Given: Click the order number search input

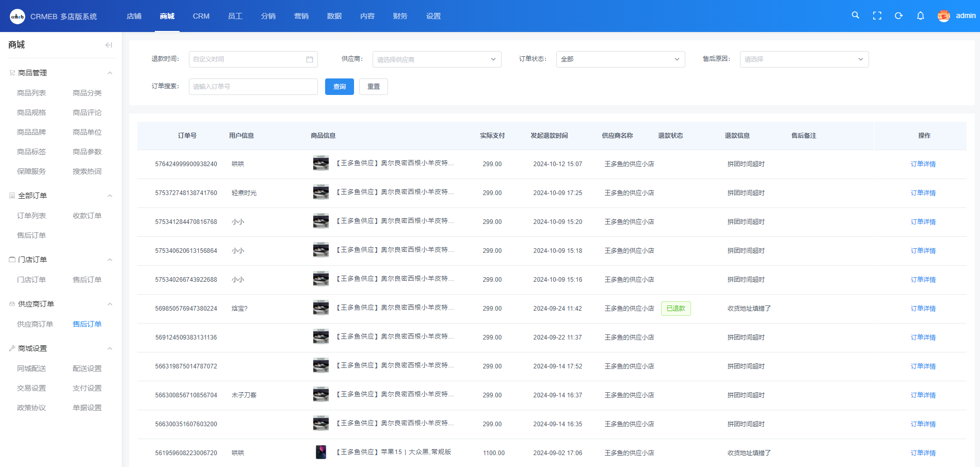Looking at the screenshot, I should click(x=253, y=87).
